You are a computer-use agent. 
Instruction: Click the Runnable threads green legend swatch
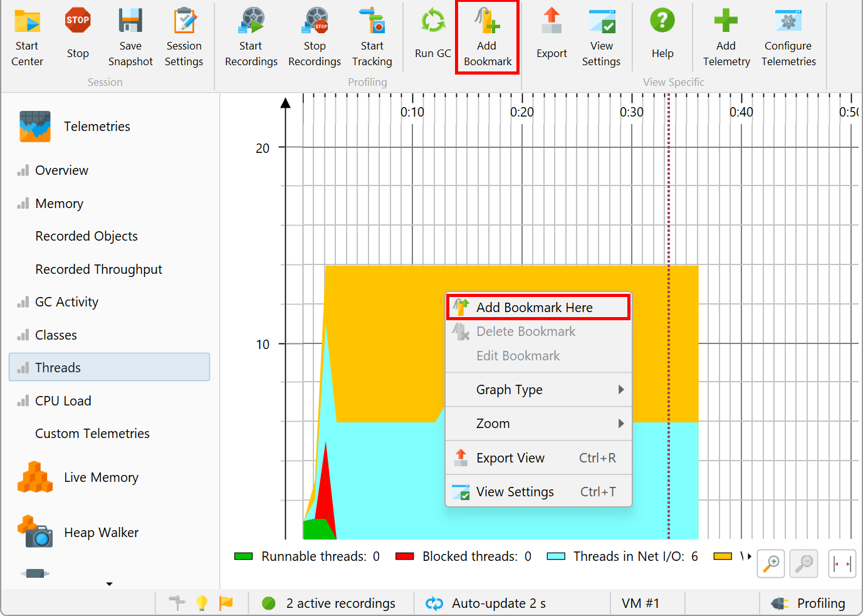[x=243, y=556]
